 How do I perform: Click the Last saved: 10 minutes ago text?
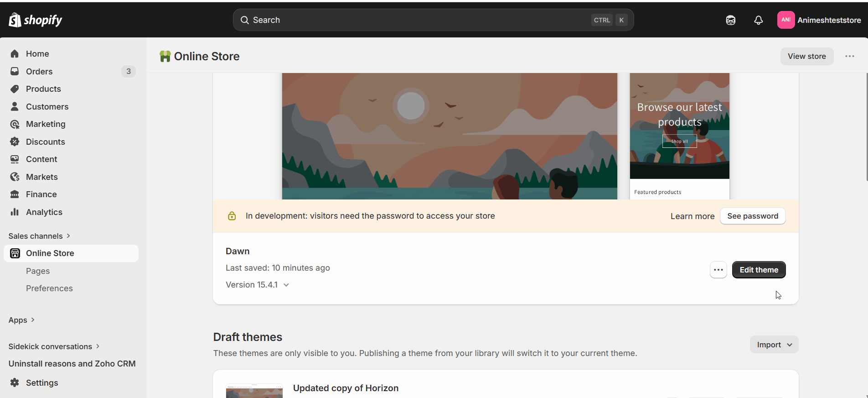pyautogui.click(x=278, y=268)
